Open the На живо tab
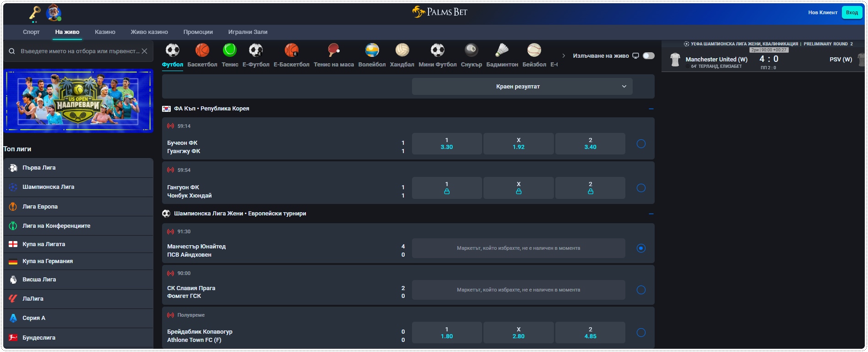Screen dimensions: 868x352 tap(67, 32)
